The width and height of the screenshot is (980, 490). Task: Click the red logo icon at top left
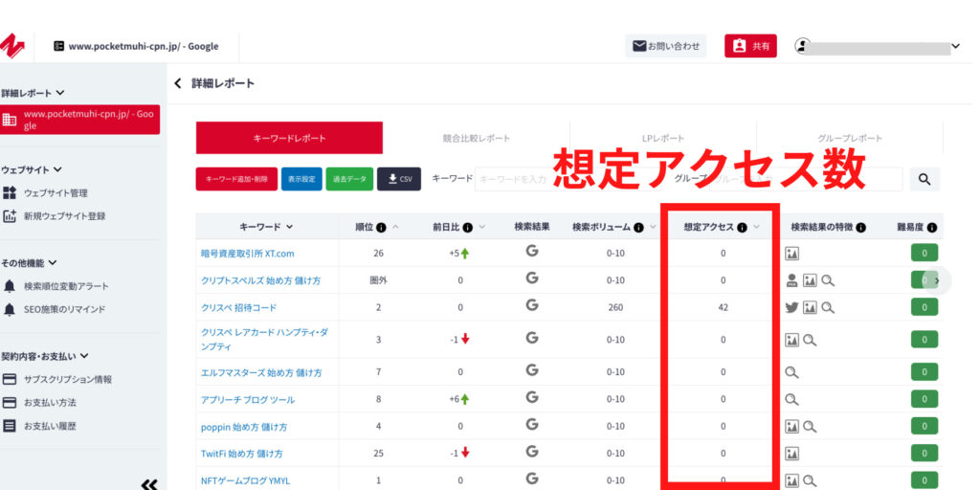coord(11,47)
